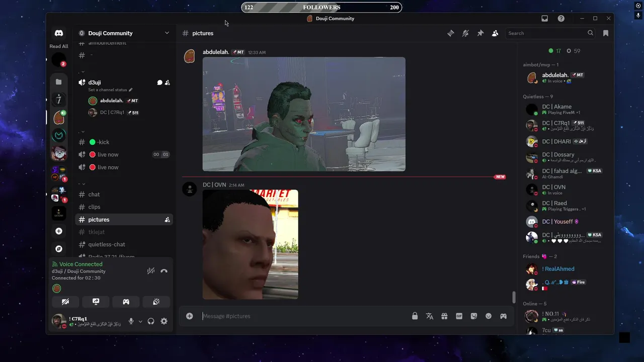The height and width of the screenshot is (362, 644).
Task: Start an activity from voice panel
Action: [x=126, y=302]
